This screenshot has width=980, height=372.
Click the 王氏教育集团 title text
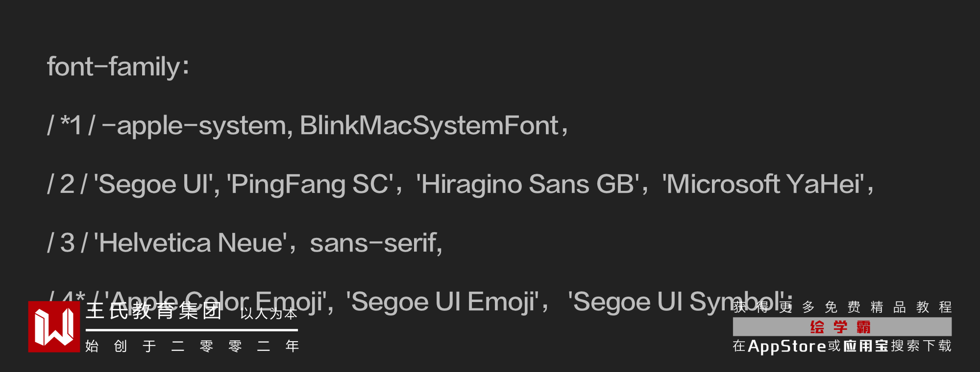tap(154, 311)
